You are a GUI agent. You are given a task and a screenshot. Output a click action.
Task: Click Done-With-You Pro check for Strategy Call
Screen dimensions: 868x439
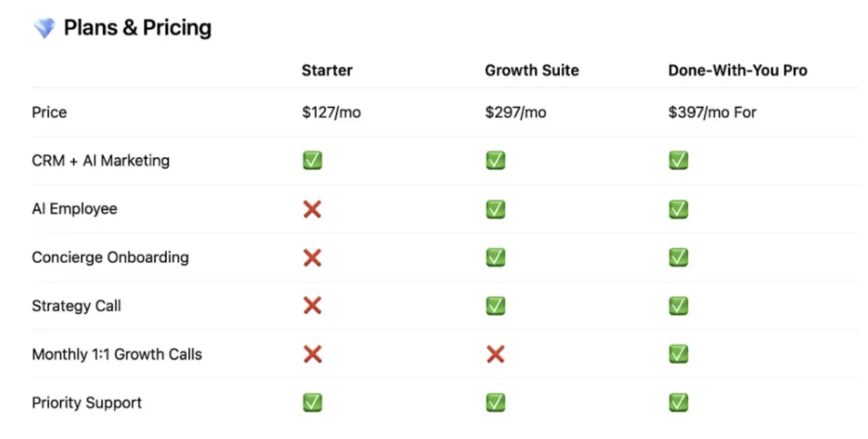pos(678,306)
